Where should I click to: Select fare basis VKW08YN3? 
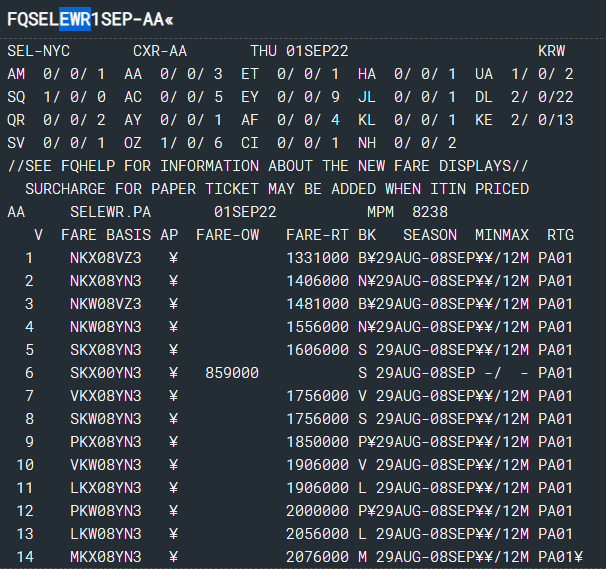point(106,465)
